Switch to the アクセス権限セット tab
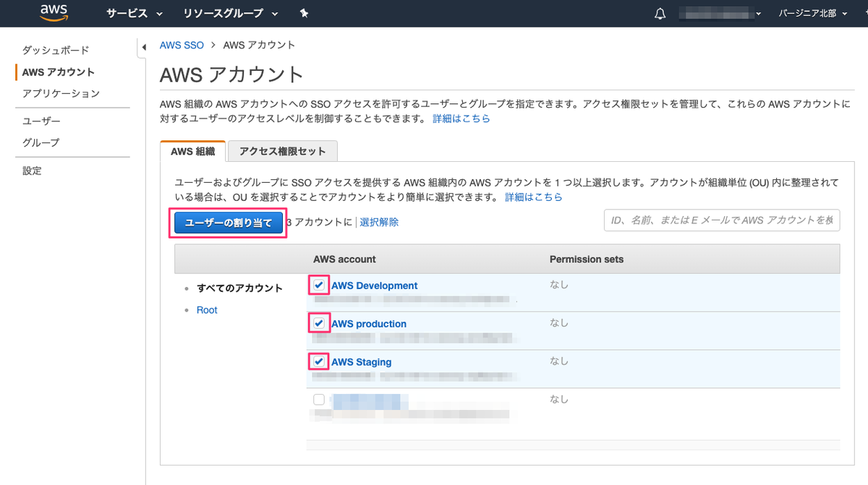The image size is (868, 485). 282,151
